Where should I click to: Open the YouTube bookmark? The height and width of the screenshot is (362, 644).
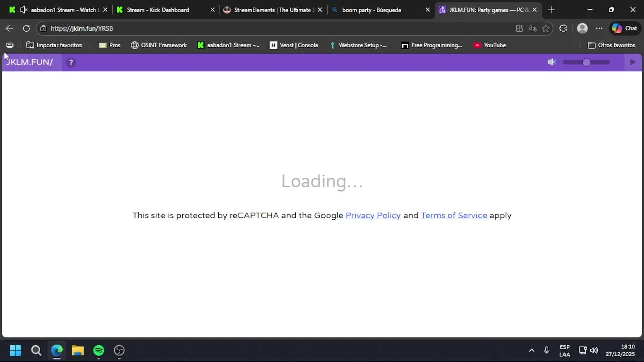click(490, 45)
